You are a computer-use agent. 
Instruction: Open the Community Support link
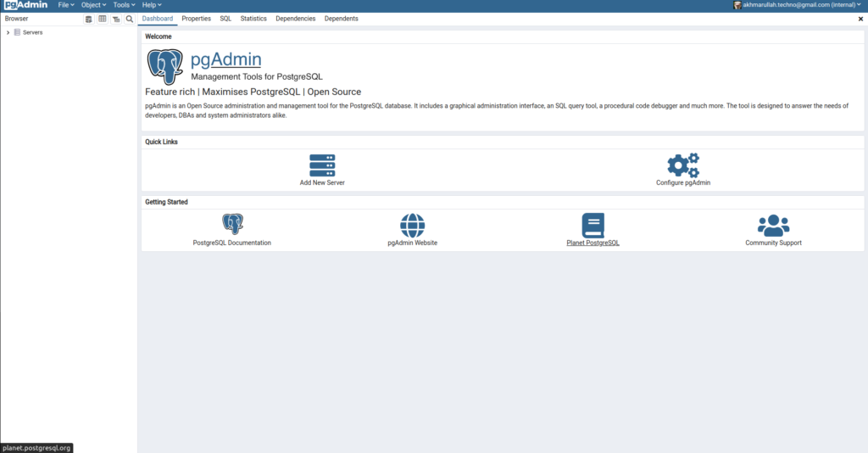773,243
